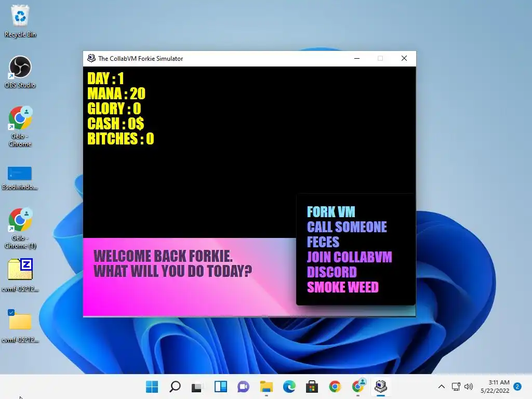Launch OBS Studio from desktop
The width and height of the screenshot is (532, 399).
20,72
